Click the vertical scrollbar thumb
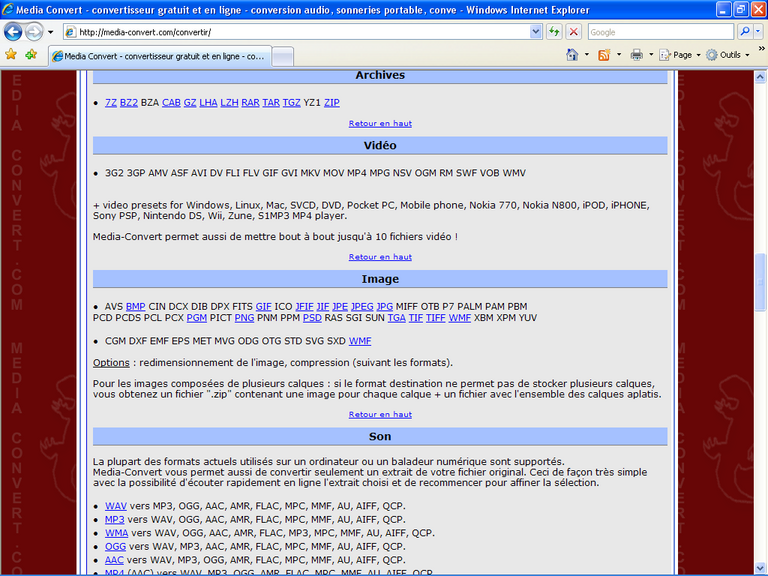This screenshot has width=768, height=576. pos(760,282)
